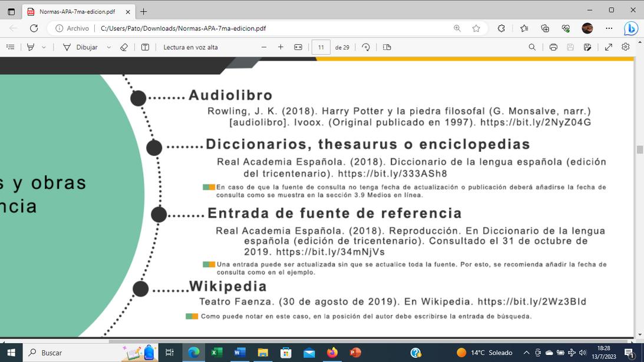Open the Favorites list

[524, 28]
